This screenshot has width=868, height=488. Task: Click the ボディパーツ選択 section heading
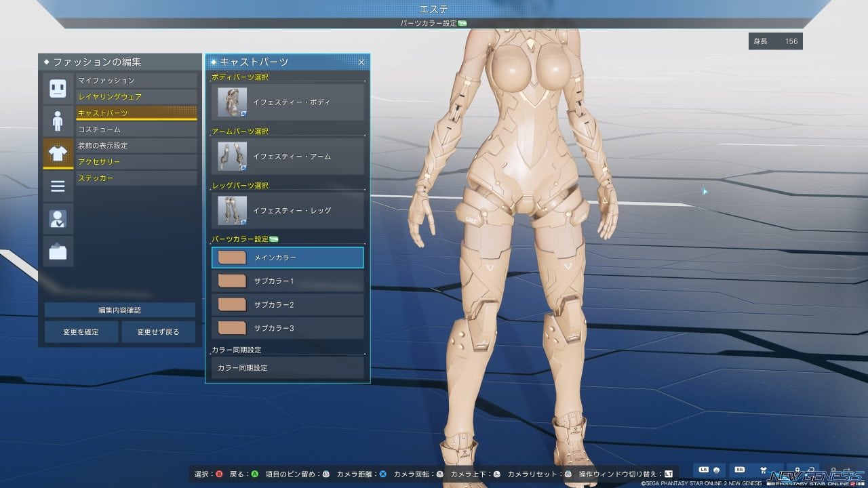pos(240,77)
